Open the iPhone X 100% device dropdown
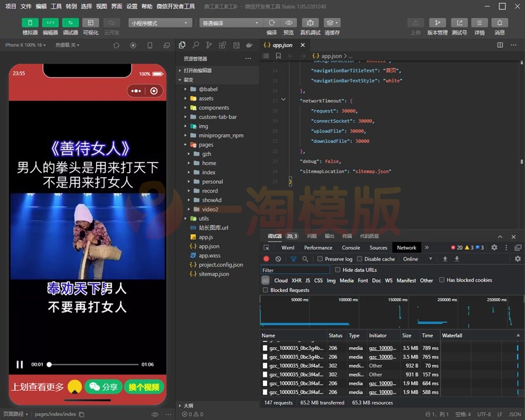 [25, 45]
